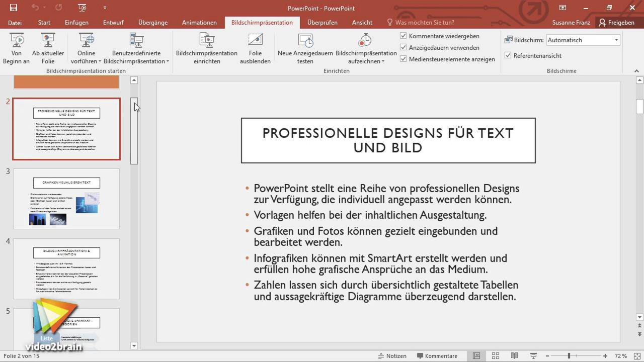Start slideshow with Von Beginn an icon
This screenshot has width=644, height=362.
[x=17, y=41]
